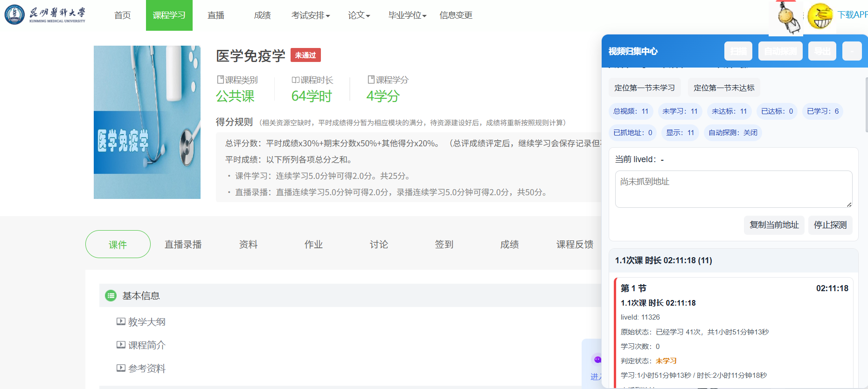Open 信息变更 in the top navigation
Image resolution: width=868 pixels, height=389 pixels.
(x=456, y=15)
